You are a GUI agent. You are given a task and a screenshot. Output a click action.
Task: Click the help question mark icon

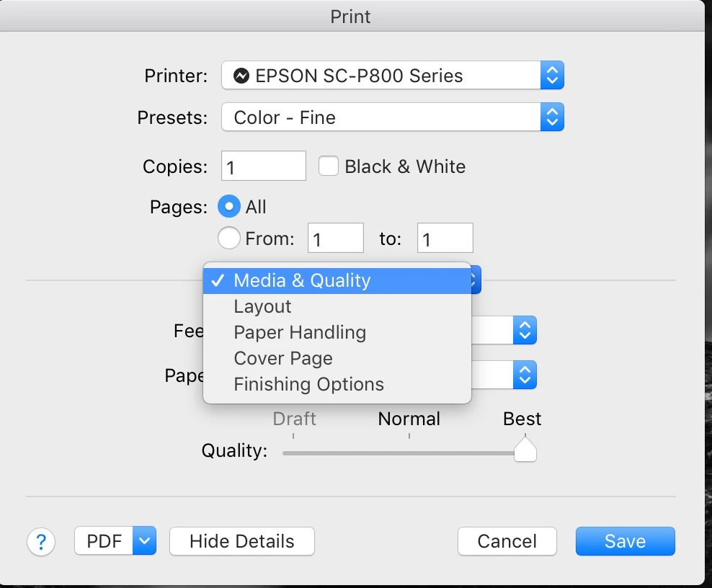(x=41, y=541)
